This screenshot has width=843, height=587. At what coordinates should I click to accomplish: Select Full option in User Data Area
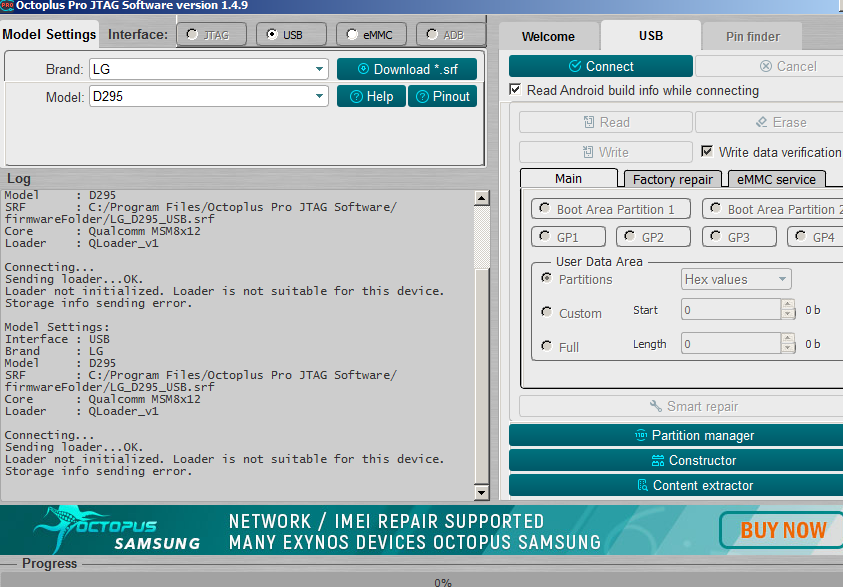click(x=547, y=346)
